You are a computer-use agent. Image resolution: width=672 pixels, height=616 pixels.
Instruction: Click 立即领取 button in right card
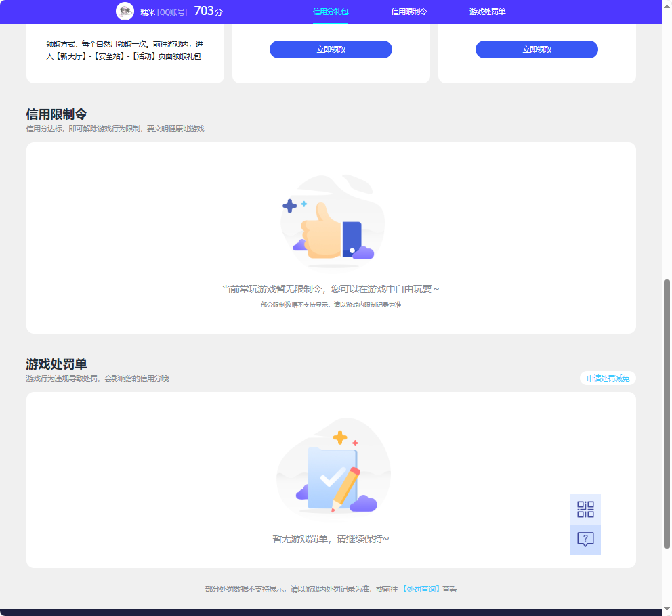(x=537, y=49)
